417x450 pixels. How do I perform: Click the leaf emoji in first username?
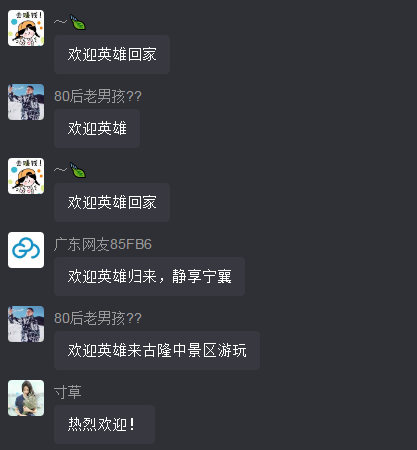click(x=78, y=22)
